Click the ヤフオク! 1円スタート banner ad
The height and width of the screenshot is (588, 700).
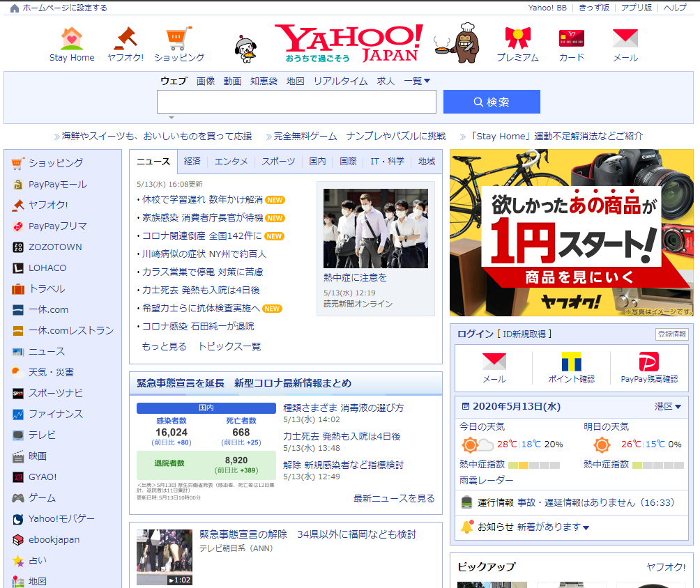pos(572,233)
